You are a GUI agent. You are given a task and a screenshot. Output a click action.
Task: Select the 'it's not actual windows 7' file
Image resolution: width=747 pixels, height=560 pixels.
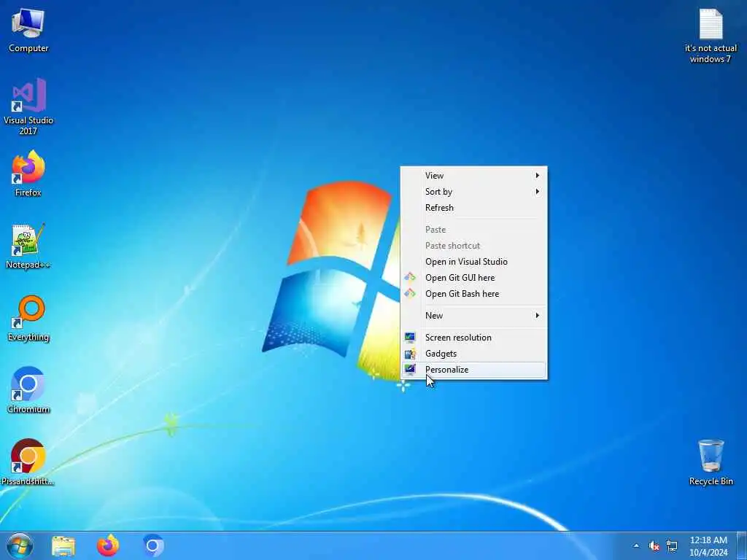click(x=711, y=36)
